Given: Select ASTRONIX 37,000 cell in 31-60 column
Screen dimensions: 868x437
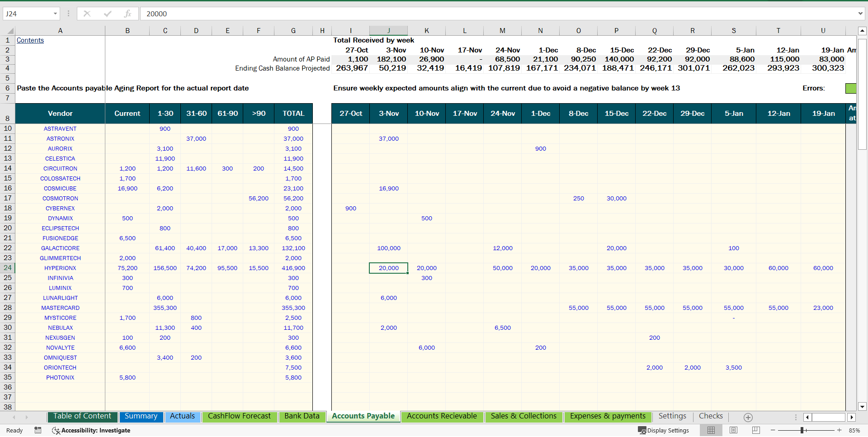Looking at the screenshot, I should (x=196, y=139).
